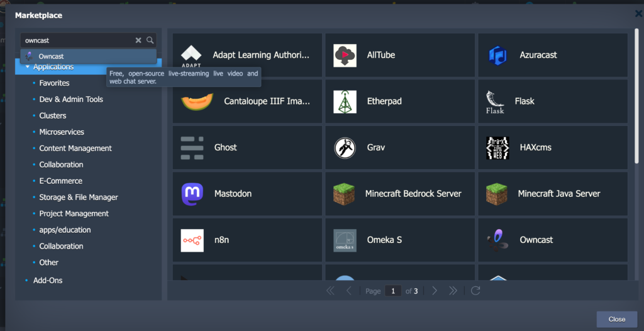Open the Owncast card title in grid
The image size is (644, 331).
coord(536,240)
